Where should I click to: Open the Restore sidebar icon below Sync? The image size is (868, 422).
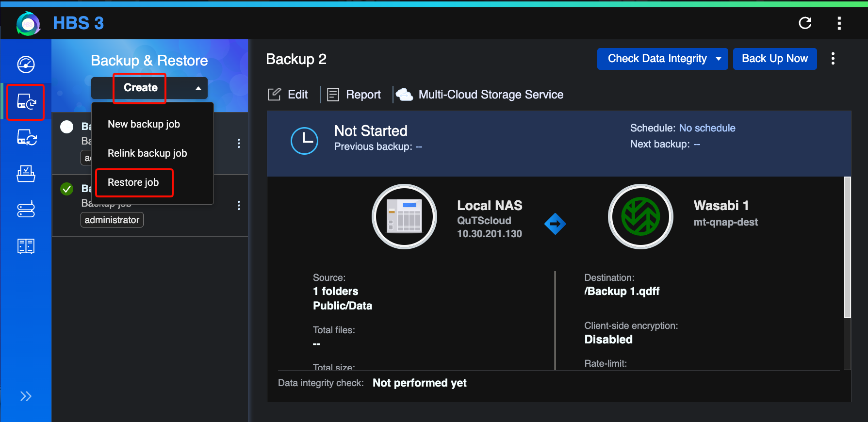coord(26,174)
